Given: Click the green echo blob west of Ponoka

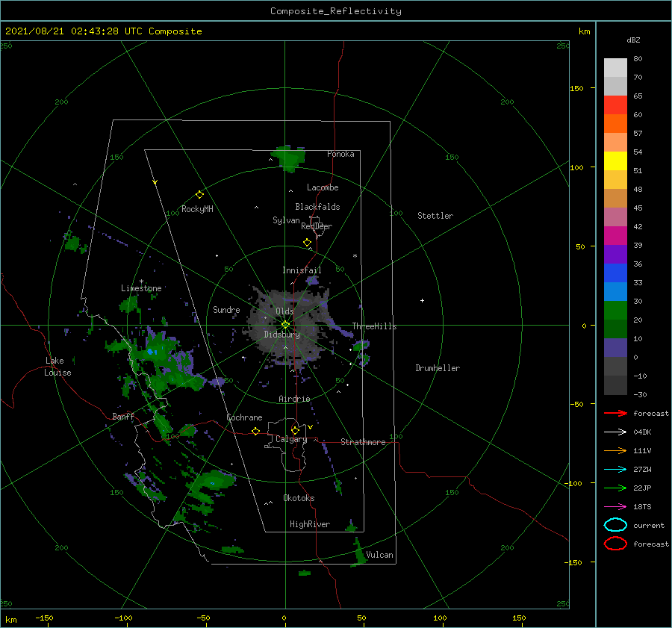Looking at the screenshot, I should tap(289, 158).
